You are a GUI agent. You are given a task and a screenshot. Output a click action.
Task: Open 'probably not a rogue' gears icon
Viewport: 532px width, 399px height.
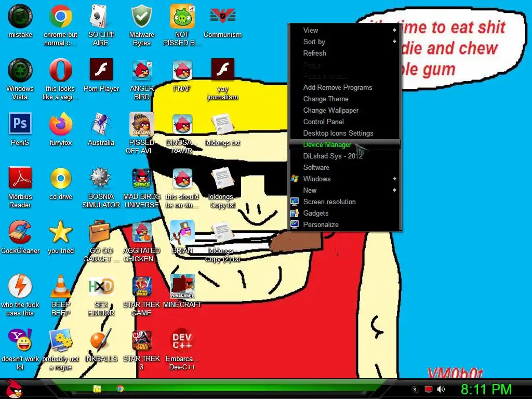(60, 340)
